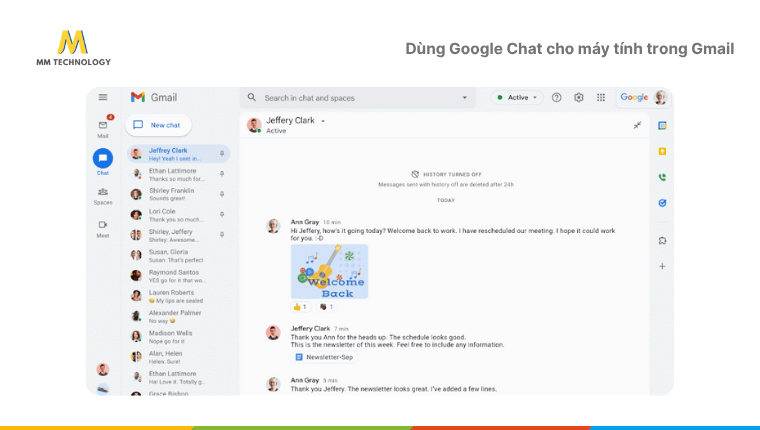
Task: Start a New chat
Action: 158,125
